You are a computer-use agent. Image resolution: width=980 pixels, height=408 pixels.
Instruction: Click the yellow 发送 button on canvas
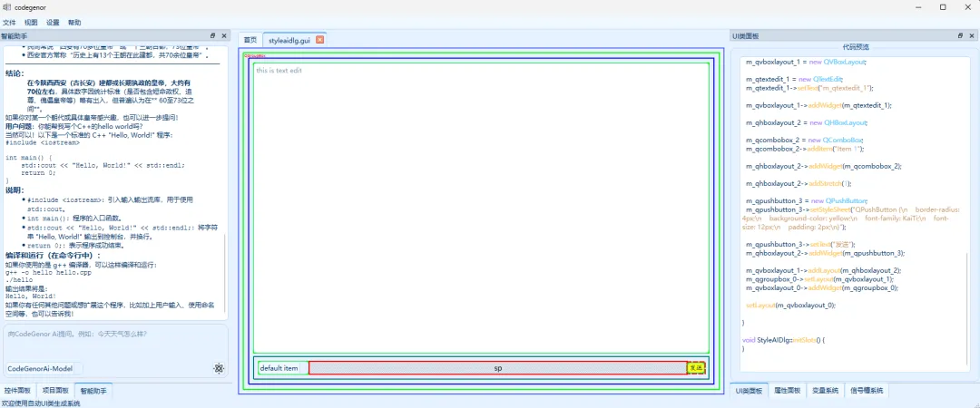[x=696, y=368]
